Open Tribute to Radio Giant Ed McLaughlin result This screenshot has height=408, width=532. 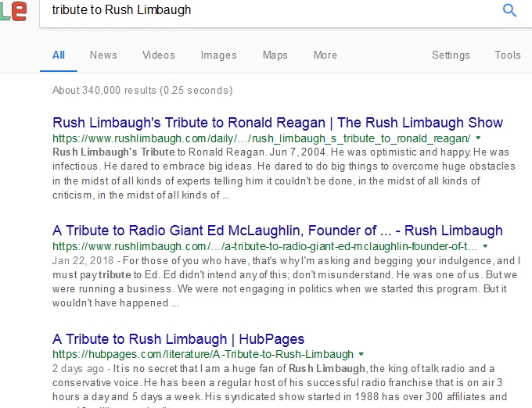[x=277, y=231]
